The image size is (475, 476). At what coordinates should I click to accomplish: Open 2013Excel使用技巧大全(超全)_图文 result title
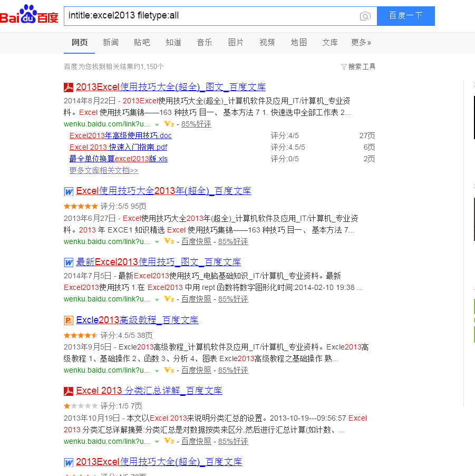pyautogui.click(x=171, y=87)
